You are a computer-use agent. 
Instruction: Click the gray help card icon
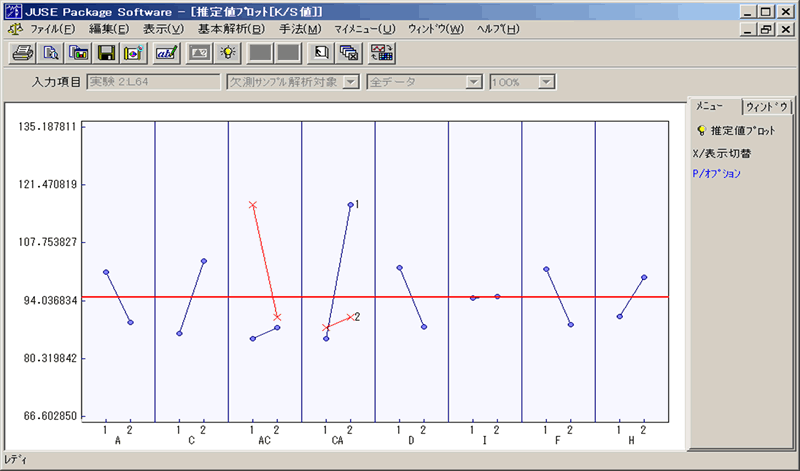tap(199, 53)
